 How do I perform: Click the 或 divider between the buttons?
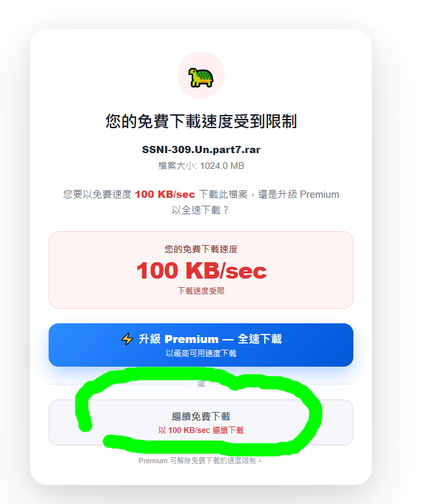coord(201,384)
